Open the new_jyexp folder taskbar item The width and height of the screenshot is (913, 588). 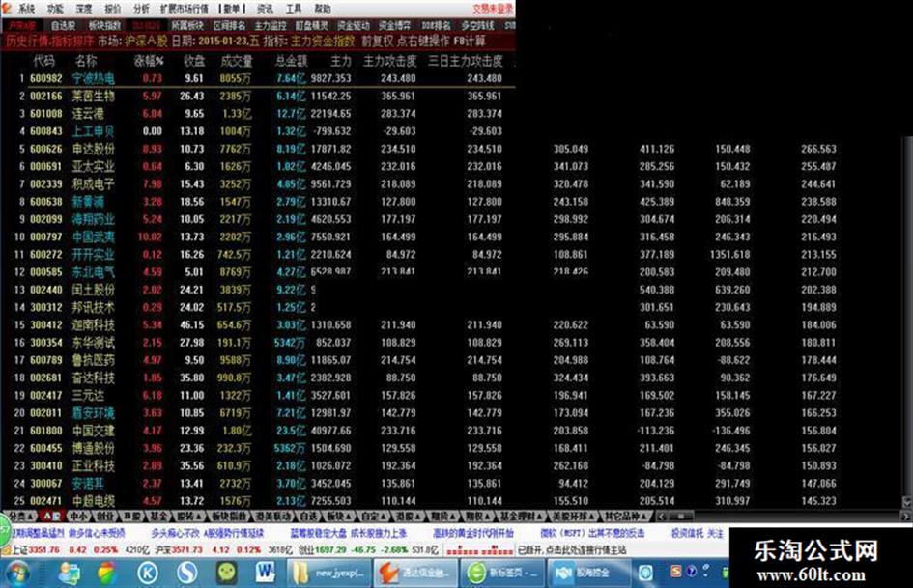[x=329, y=574]
